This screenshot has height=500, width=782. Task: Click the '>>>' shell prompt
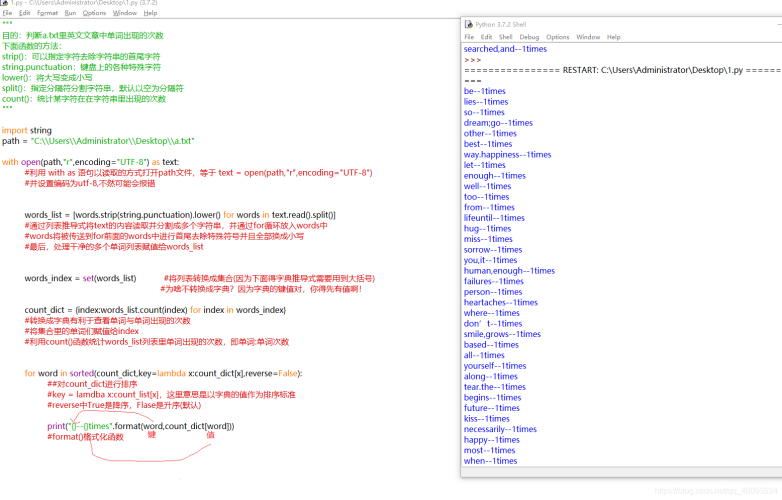point(472,60)
